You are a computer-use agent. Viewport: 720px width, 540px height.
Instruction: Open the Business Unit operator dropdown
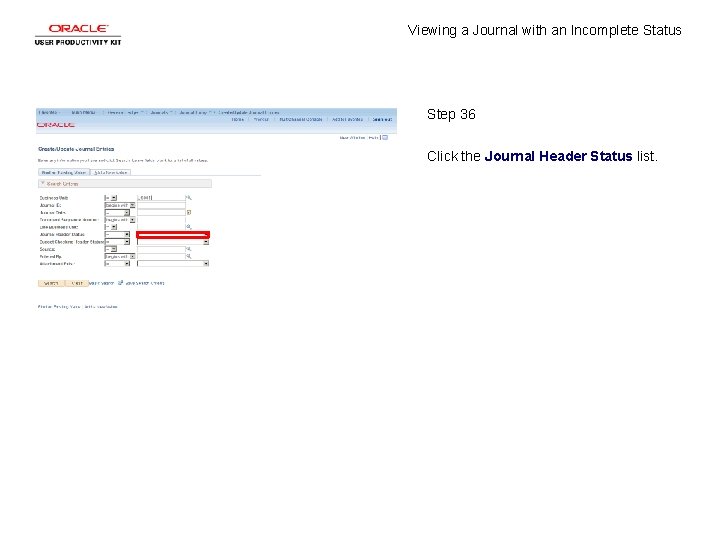pos(111,197)
